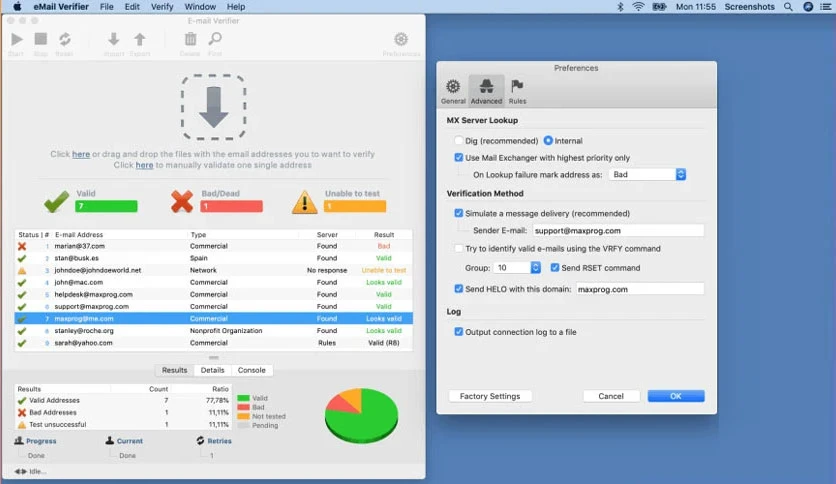The height and width of the screenshot is (484, 836).
Task: Toggle Simulate a message delivery checkbox
Action: (x=459, y=213)
